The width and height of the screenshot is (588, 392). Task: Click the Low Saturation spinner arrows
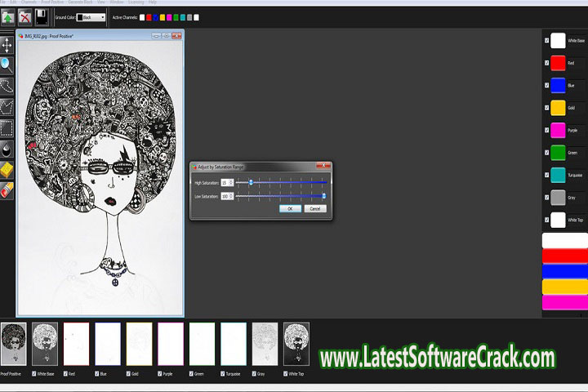tap(231, 196)
